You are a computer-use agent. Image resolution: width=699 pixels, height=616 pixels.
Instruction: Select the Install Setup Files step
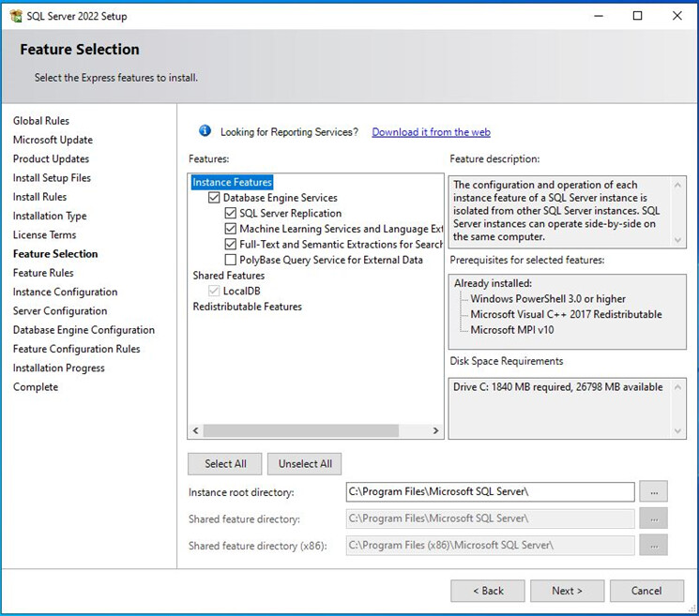coord(52,178)
